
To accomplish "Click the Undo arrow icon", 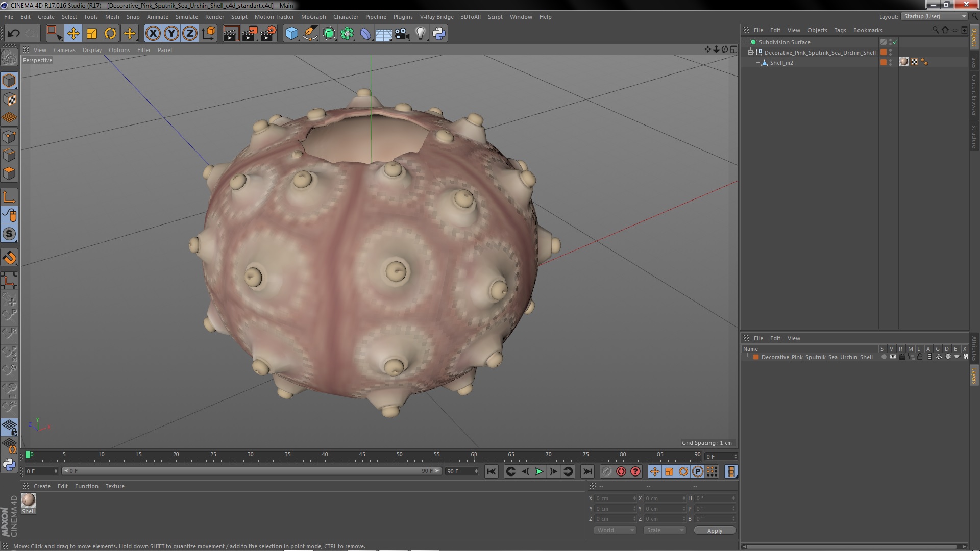I will (13, 34).
